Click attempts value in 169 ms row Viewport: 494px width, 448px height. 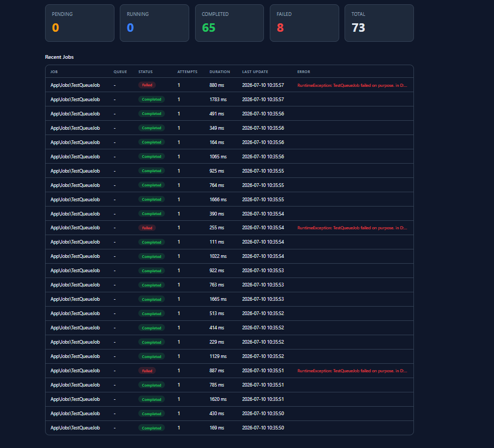pos(179,428)
